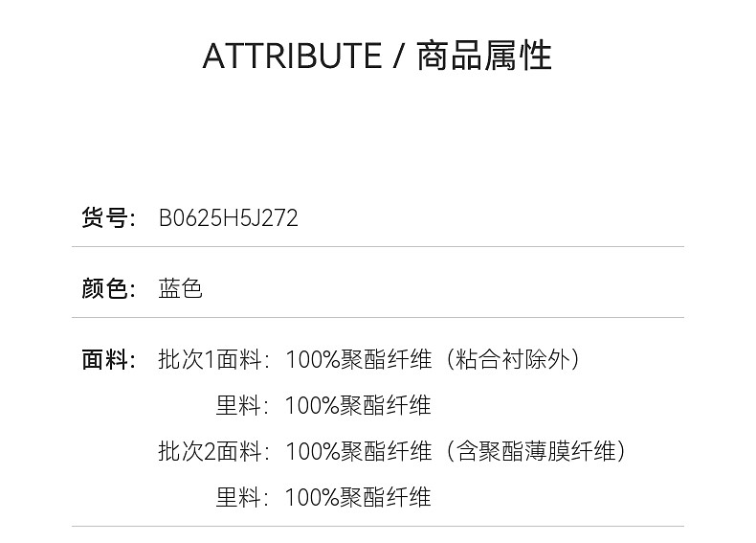Click batch 1 lining's "100%聚酯纤维" value
Image resolution: width=756 pixels, height=543 pixels.
[x=358, y=406]
